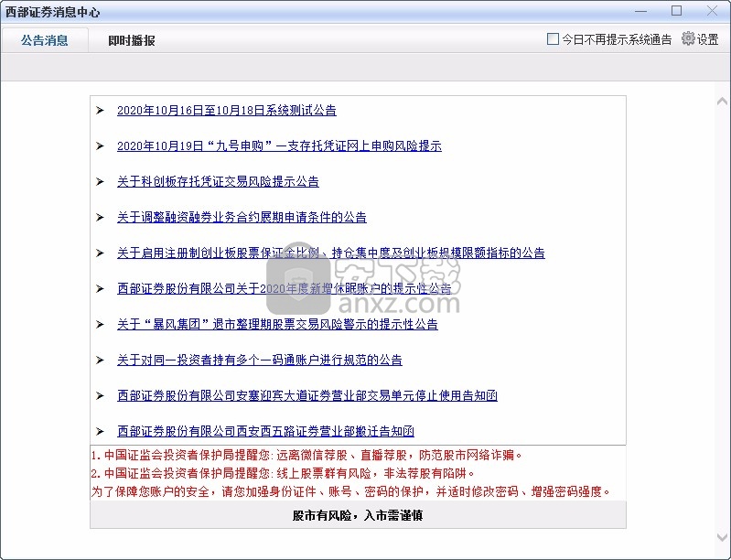This screenshot has height=560, width=731.
Task: Click the scrollbar up arrow
Action: point(722,102)
